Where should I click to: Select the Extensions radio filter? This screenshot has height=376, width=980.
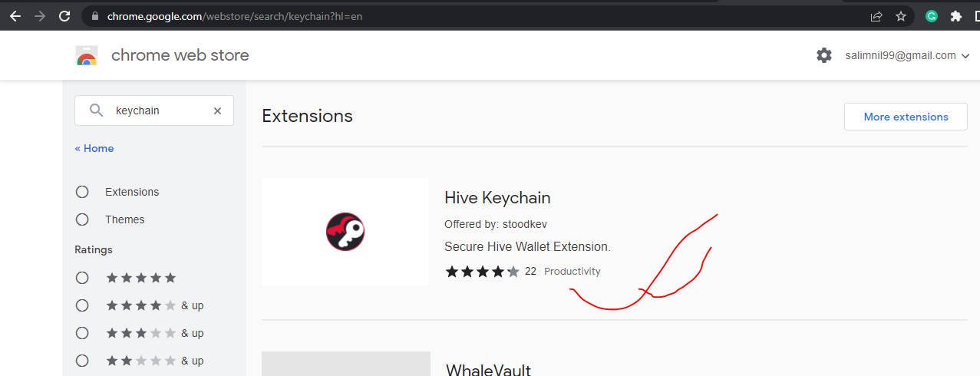click(x=82, y=192)
